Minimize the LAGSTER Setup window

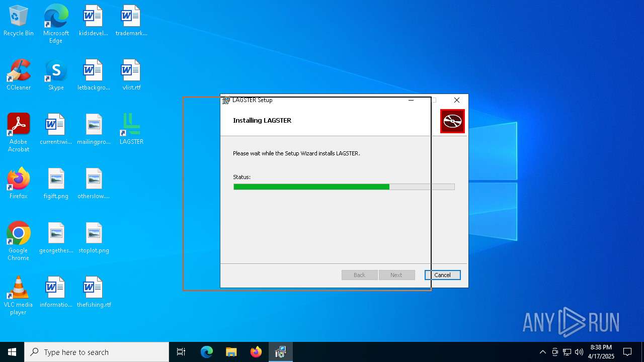(411, 100)
